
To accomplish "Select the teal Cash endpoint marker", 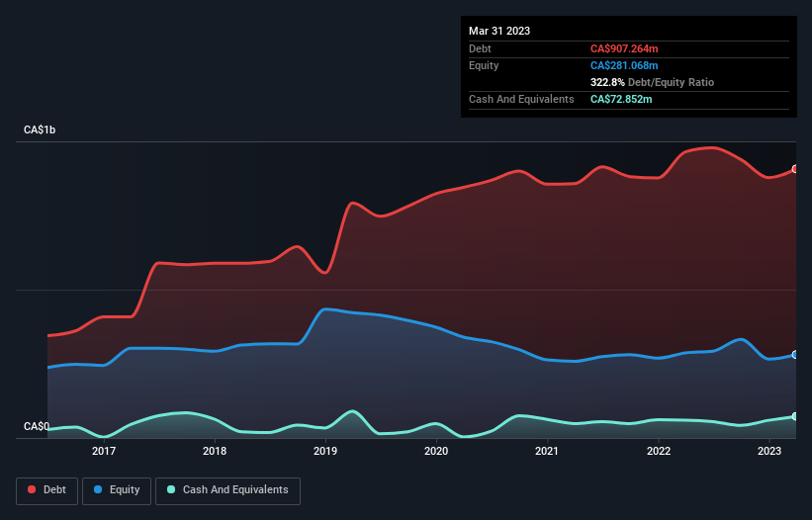I will pyautogui.click(x=795, y=416).
